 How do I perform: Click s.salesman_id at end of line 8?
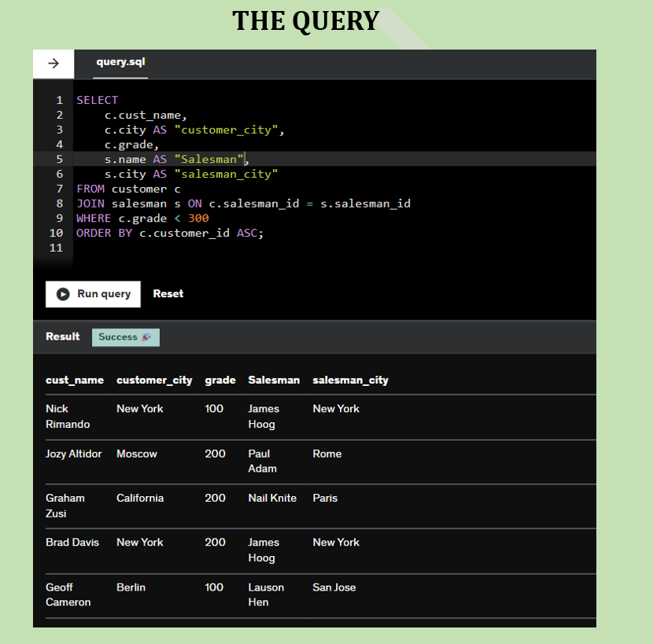(365, 204)
